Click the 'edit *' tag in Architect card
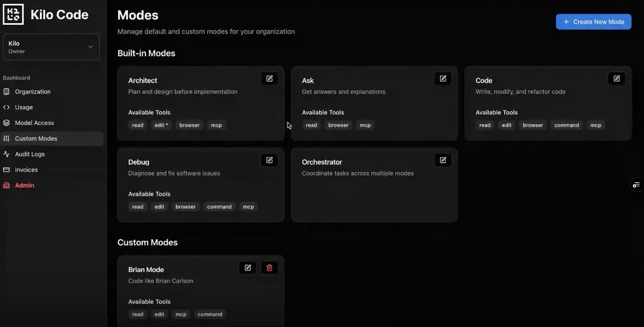This screenshot has height=327, width=644. (x=161, y=125)
